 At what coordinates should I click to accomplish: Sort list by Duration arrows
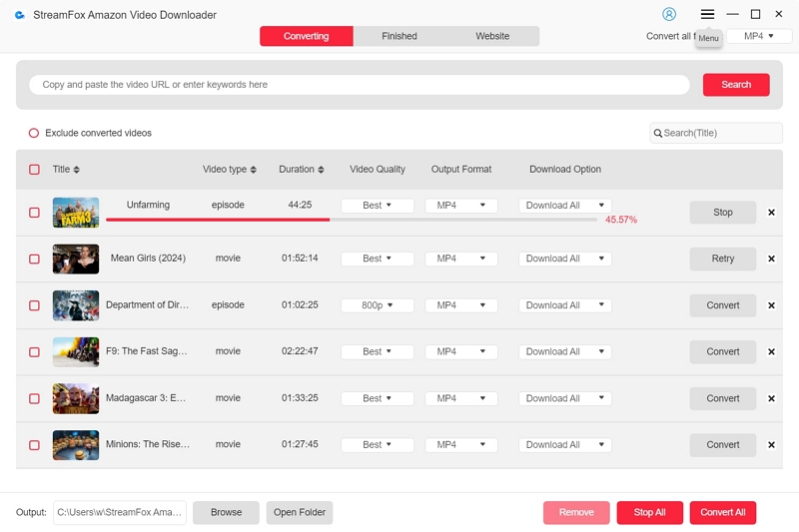(321, 170)
